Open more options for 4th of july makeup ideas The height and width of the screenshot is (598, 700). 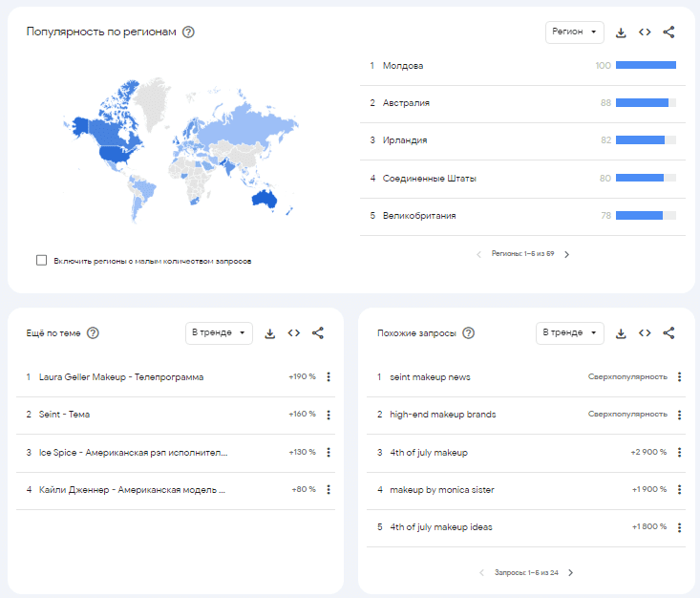pos(679,527)
